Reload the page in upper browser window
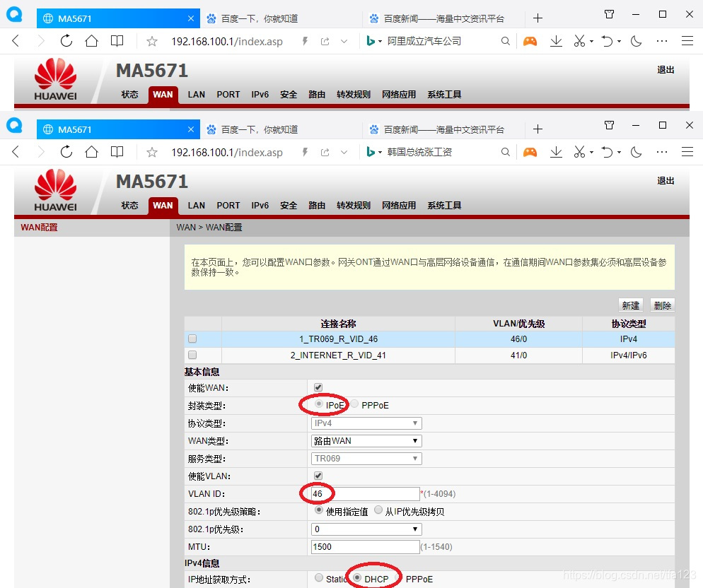The height and width of the screenshot is (588, 703). pyautogui.click(x=66, y=41)
